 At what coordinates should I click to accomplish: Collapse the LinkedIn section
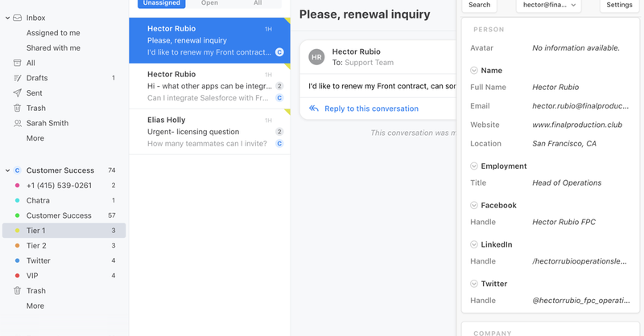pos(474,244)
